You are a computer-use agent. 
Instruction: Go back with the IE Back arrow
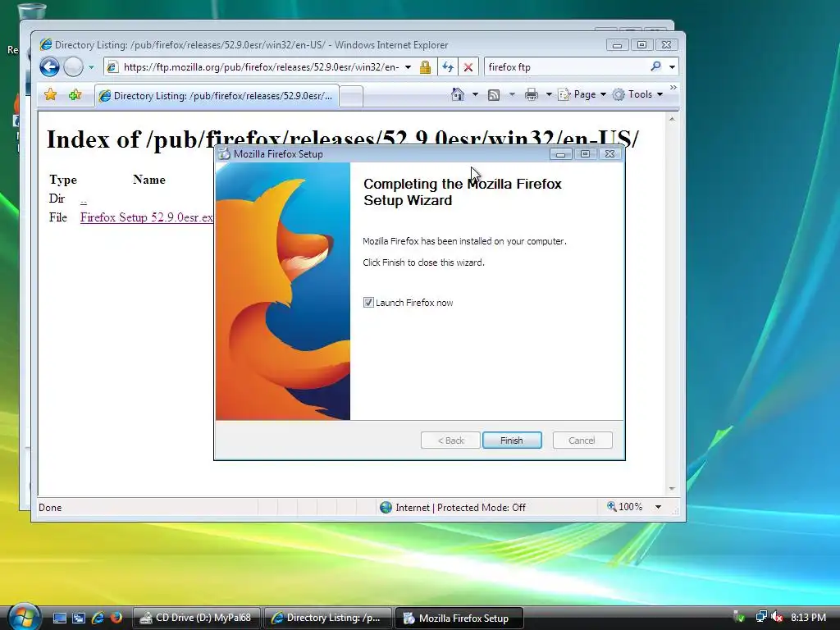pos(49,67)
